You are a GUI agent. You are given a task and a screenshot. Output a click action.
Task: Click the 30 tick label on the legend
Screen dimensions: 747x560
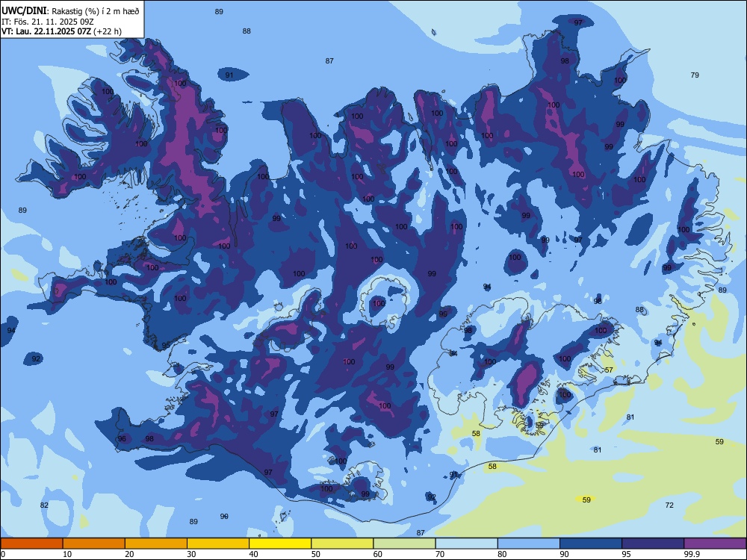(x=191, y=554)
